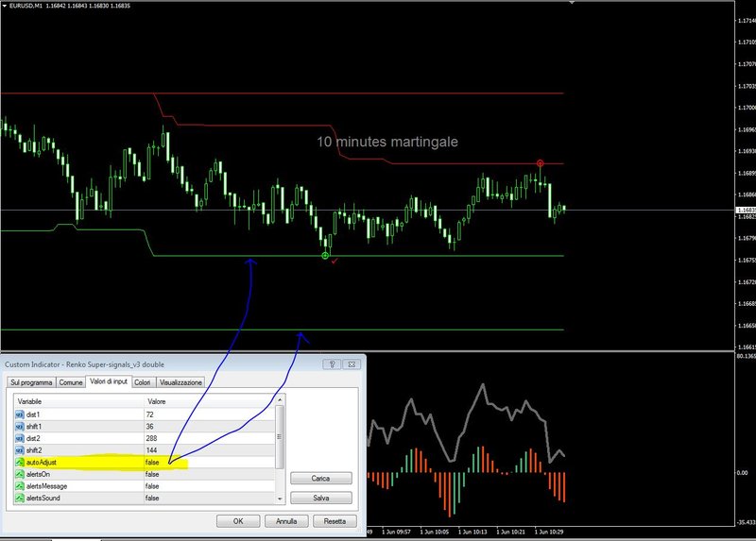Click the current price label on the axis
Screen dimensions: 756x541
[x=746, y=211]
